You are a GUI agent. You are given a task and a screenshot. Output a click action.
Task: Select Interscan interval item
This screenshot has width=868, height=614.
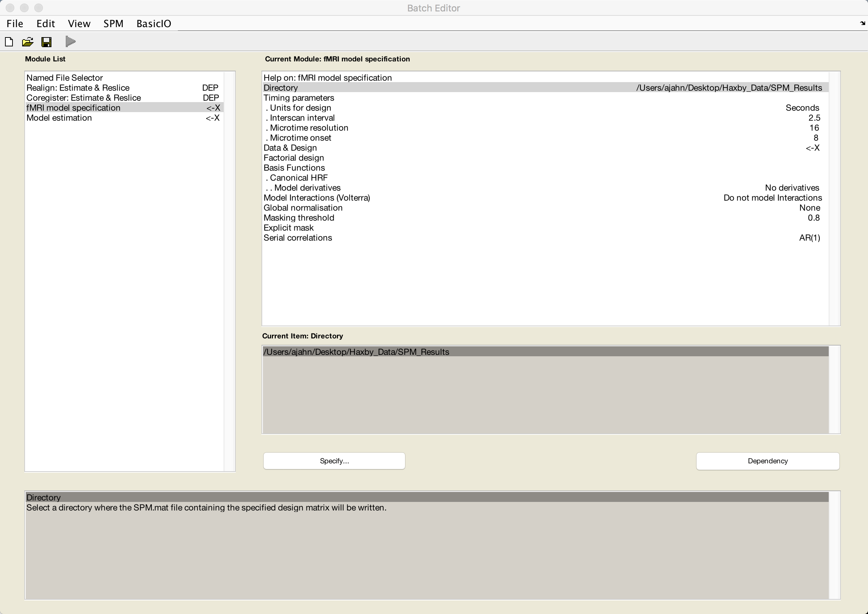545,117
